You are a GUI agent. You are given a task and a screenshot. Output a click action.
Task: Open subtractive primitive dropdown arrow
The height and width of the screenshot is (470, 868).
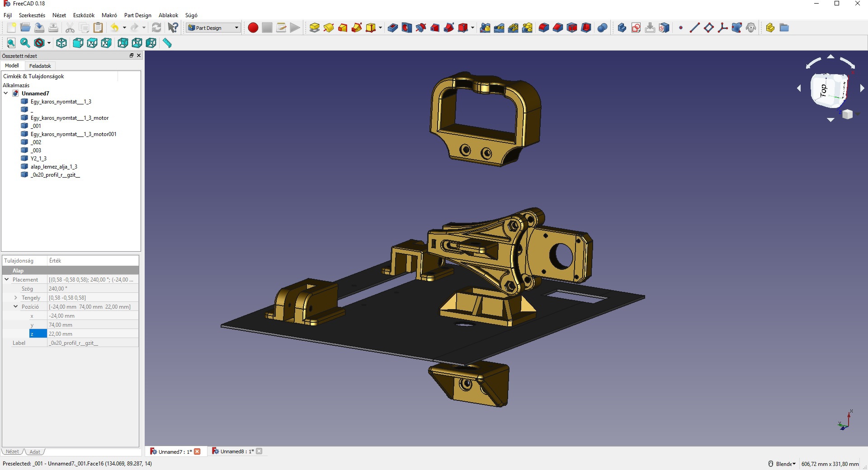pyautogui.click(x=472, y=28)
